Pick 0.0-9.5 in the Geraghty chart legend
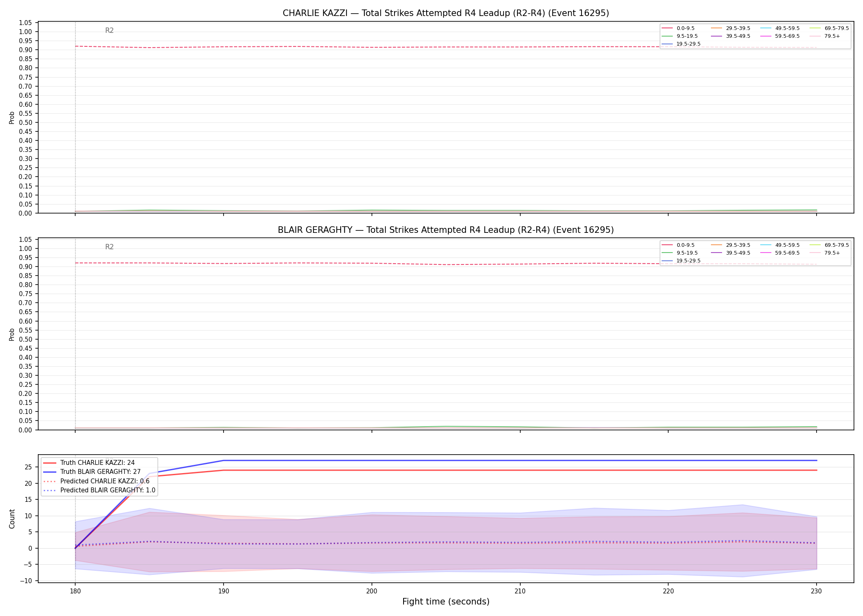Screen dimensions: 863x616 685,245
